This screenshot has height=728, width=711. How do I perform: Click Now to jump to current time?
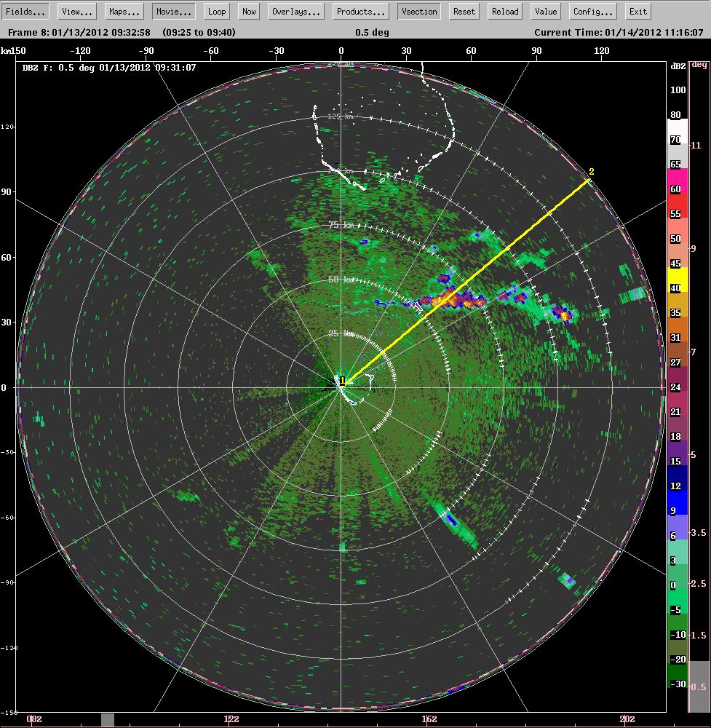point(248,11)
